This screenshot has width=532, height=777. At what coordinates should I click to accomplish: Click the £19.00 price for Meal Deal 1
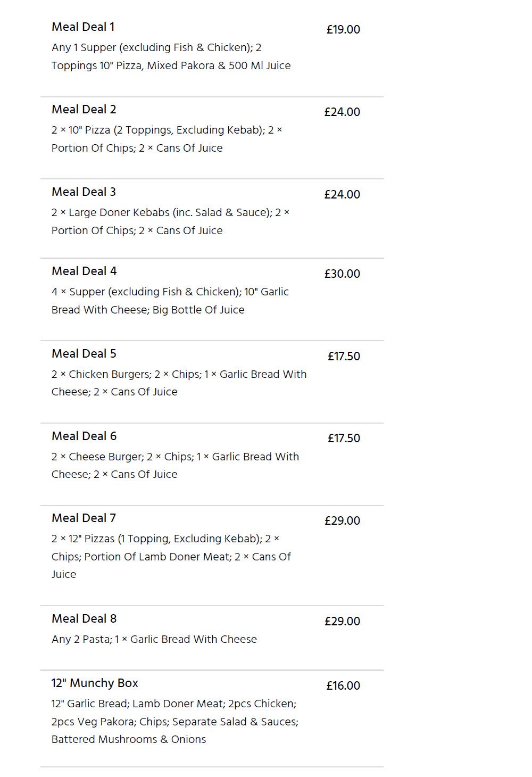pyautogui.click(x=343, y=30)
